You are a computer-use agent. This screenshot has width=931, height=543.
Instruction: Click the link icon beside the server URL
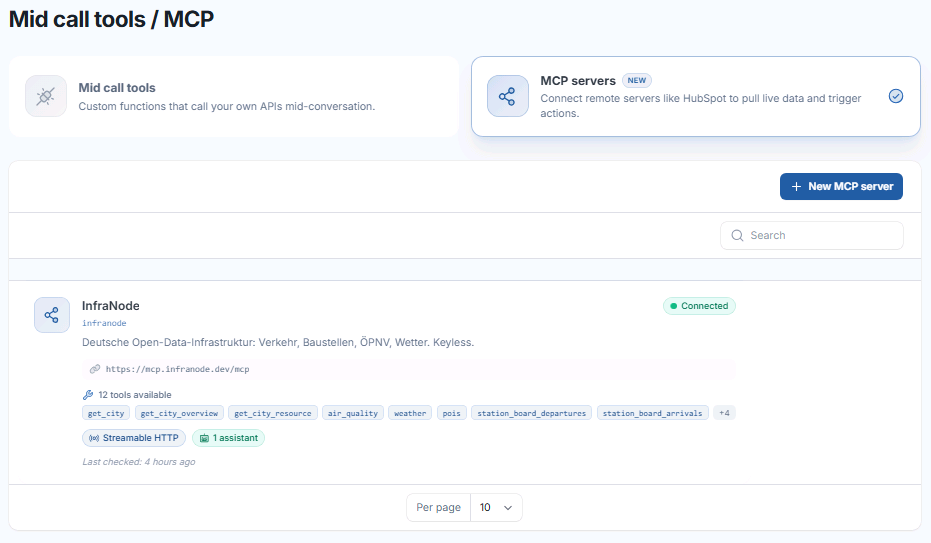(94, 369)
